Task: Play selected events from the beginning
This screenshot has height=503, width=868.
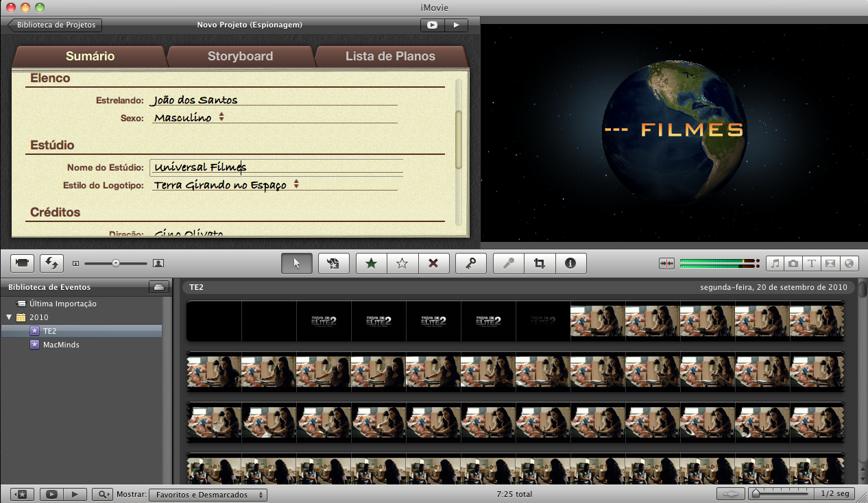Action: pyautogui.click(x=75, y=494)
